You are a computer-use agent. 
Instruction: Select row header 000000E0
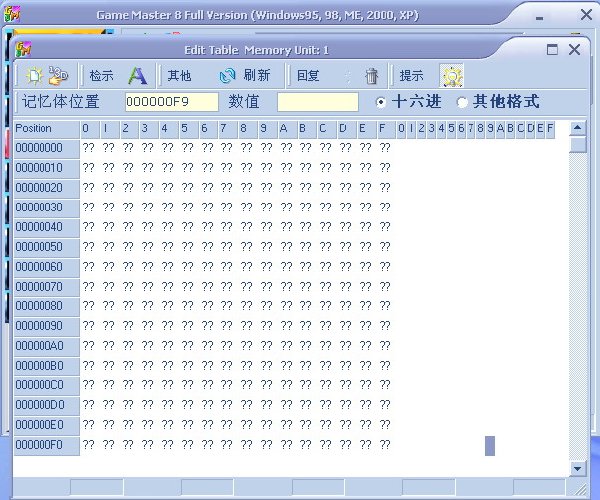click(x=47, y=425)
